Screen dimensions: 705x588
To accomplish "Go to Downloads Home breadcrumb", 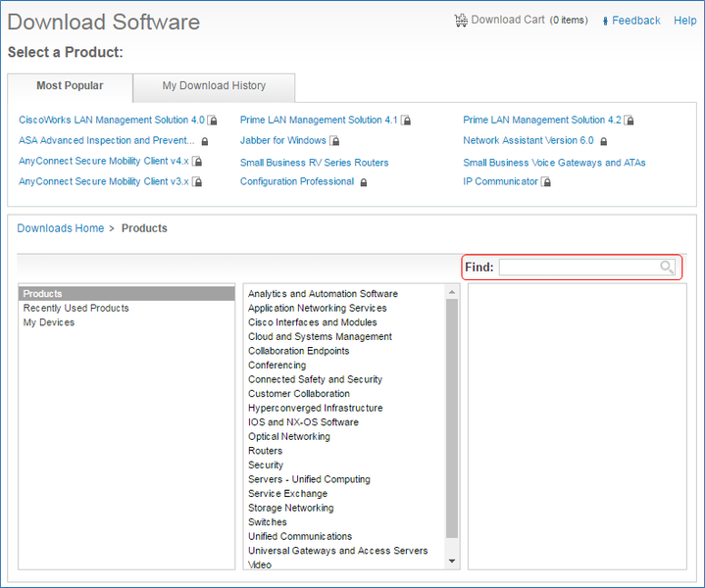I will (60, 228).
